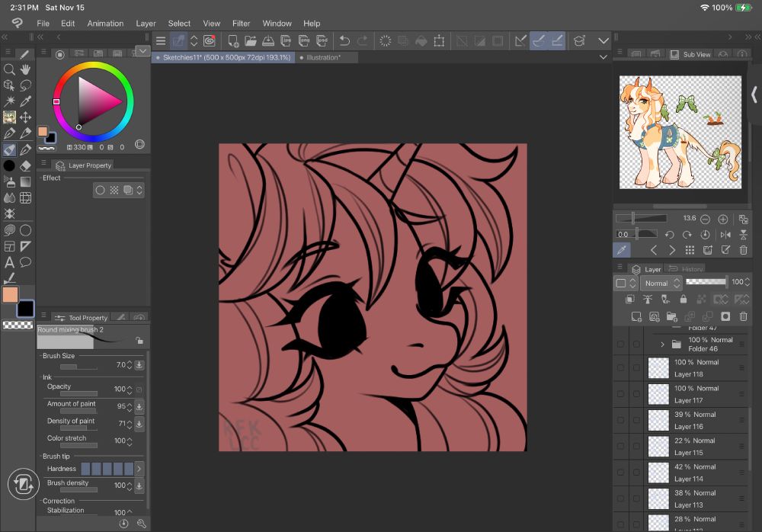This screenshot has width=762, height=532.
Task: Click the Save icon in command bar
Action: tap(268, 41)
